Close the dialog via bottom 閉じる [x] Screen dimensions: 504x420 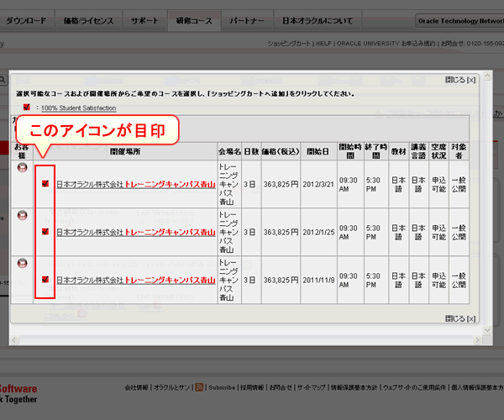coord(460,318)
